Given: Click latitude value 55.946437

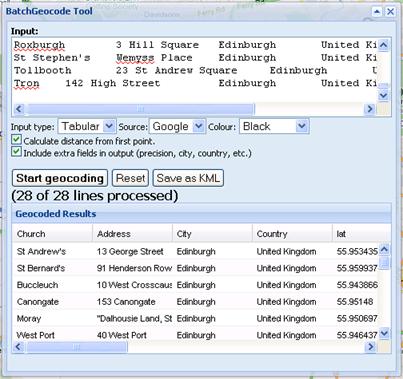Looking at the screenshot, I should pyautogui.click(x=357, y=335).
